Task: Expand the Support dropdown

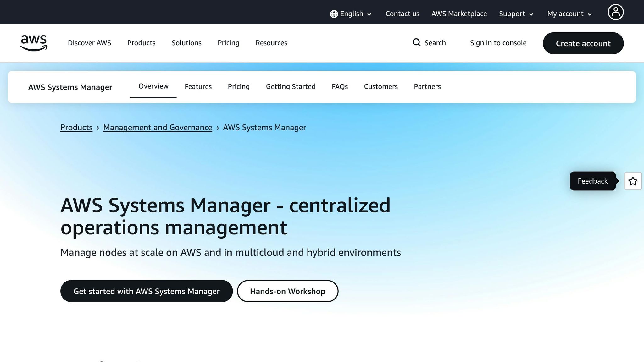Action: coord(516,14)
